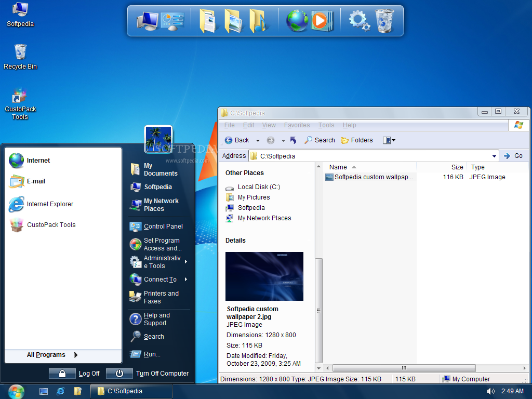Screen dimensions: 532x399
Task: Open the pictures folder in the dock
Action: [233, 21]
